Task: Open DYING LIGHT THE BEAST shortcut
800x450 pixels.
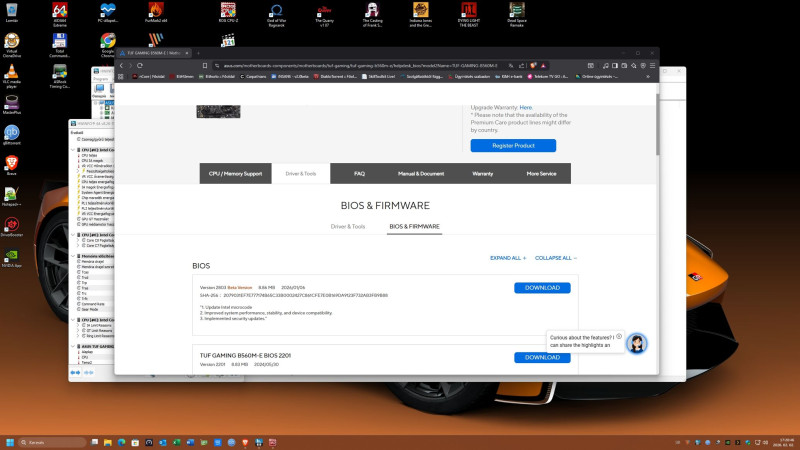Action: tap(469, 14)
